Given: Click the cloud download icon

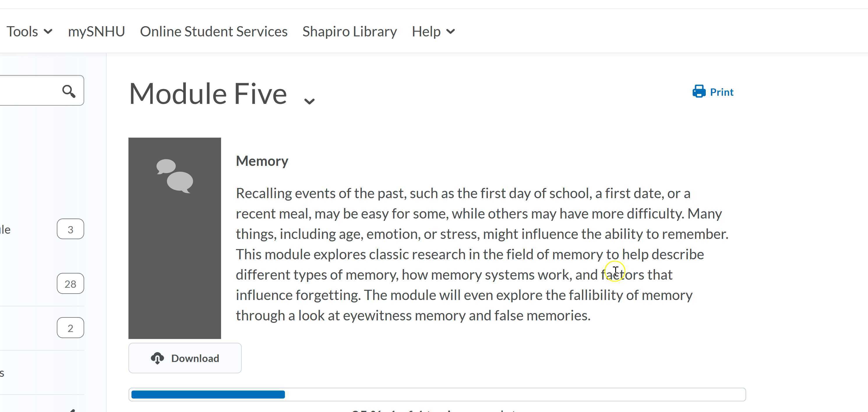Looking at the screenshot, I should pos(157,358).
